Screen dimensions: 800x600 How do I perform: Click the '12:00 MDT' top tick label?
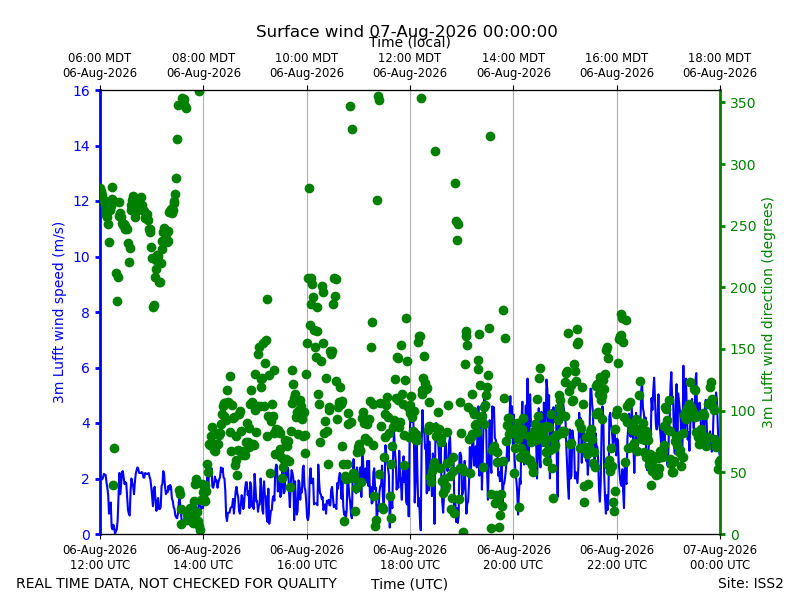tap(410, 58)
